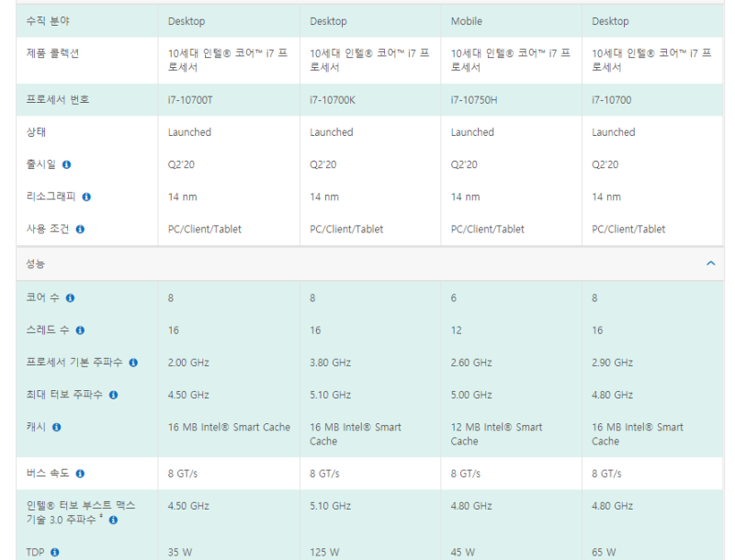Click the "TDP" row label text
735x560 pixels.
(x=35, y=553)
